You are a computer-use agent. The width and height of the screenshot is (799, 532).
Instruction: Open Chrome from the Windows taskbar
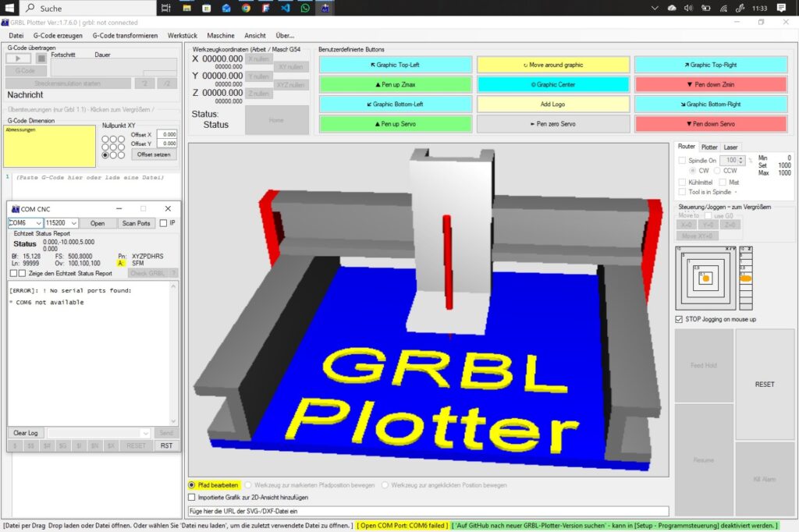pyautogui.click(x=246, y=9)
